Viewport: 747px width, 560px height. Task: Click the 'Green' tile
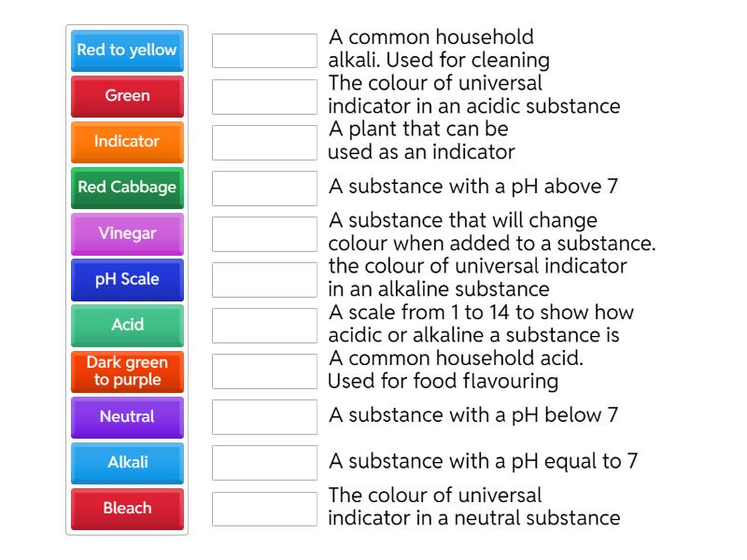(x=128, y=97)
